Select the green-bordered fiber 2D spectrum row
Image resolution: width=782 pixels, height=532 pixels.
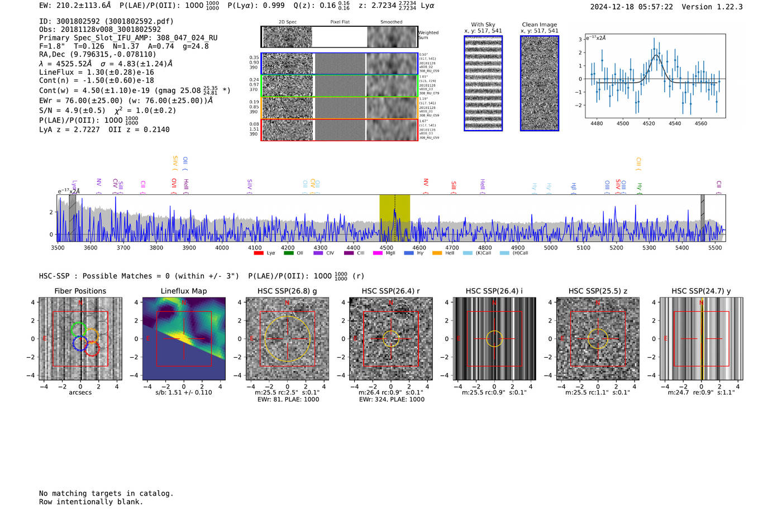[339, 86]
